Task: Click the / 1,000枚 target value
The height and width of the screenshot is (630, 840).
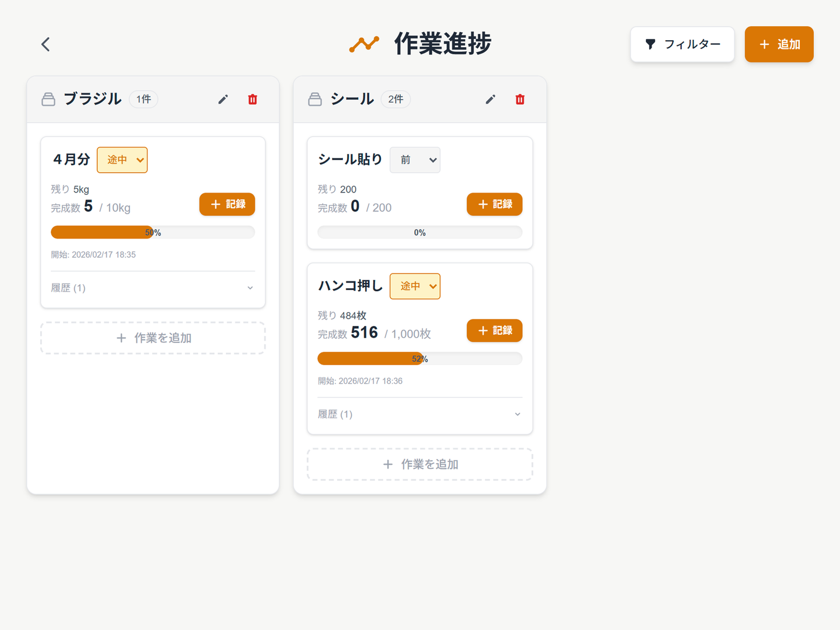Action: click(408, 334)
